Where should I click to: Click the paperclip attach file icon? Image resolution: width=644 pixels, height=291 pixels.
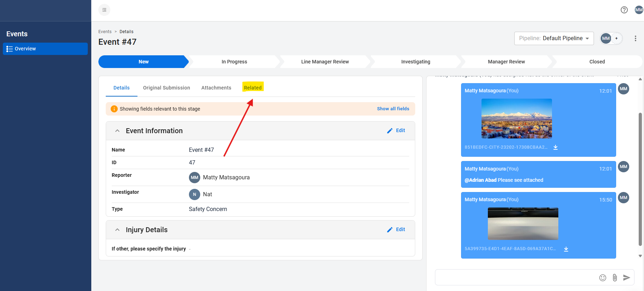(x=615, y=278)
